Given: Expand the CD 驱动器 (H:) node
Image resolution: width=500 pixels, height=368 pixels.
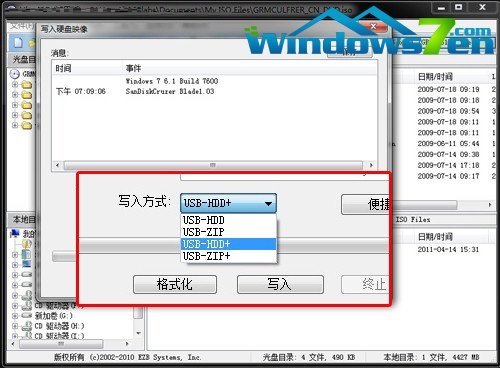Looking at the screenshot, I should 15,326.
